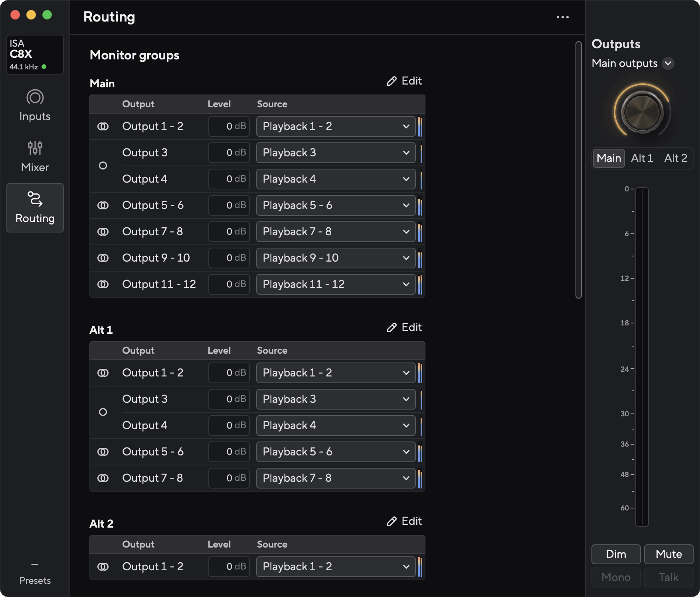Click the Mono button
The width and height of the screenshot is (700, 597).
click(x=616, y=577)
